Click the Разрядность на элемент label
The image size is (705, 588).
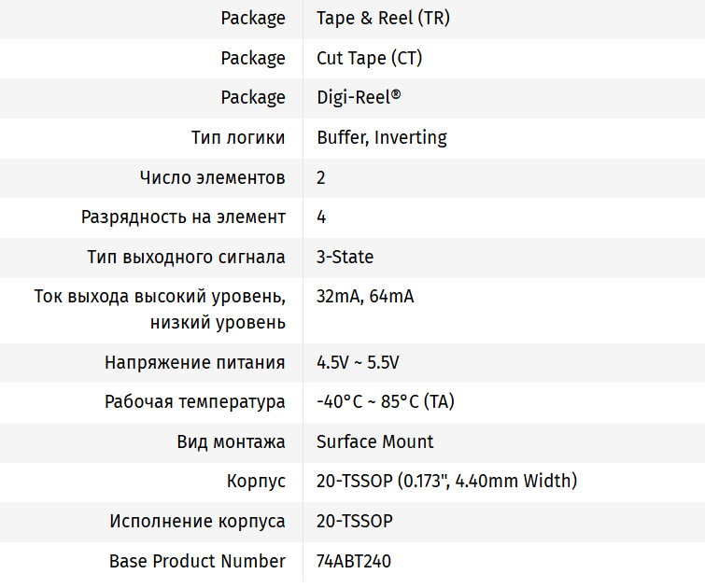[x=183, y=217]
